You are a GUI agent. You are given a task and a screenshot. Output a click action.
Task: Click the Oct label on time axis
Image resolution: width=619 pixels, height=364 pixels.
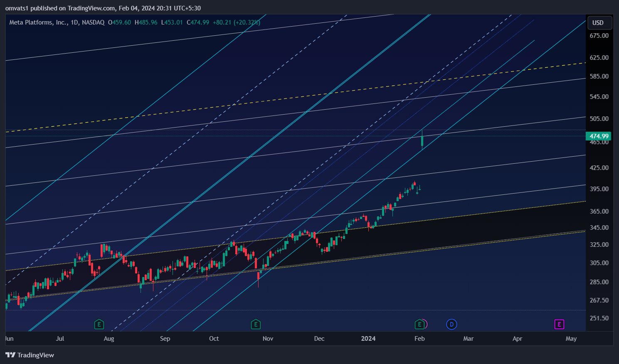pos(214,339)
